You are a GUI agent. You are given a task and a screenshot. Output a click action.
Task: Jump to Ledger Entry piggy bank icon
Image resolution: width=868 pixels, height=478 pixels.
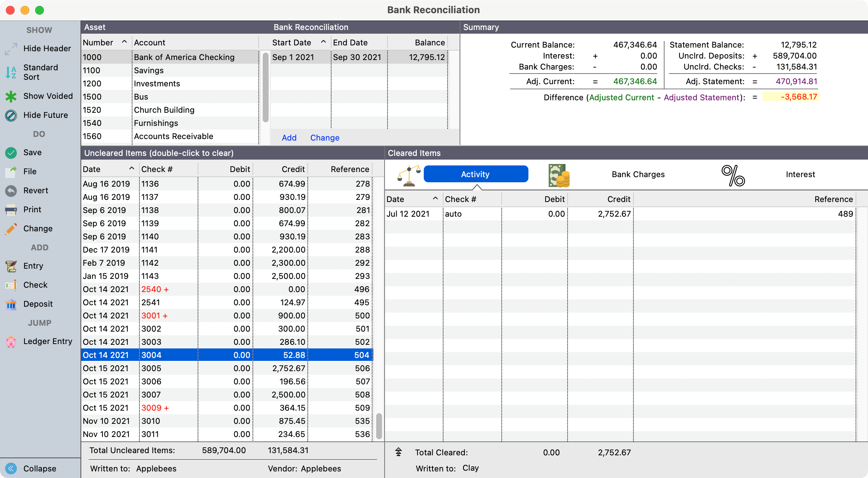click(x=11, y=342)
